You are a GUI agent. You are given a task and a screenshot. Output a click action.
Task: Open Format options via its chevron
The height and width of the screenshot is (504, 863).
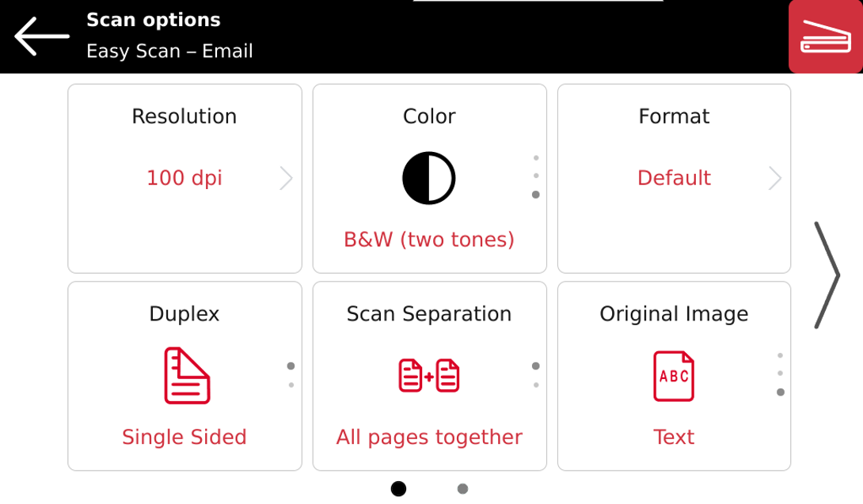click(x=775, y=178)
